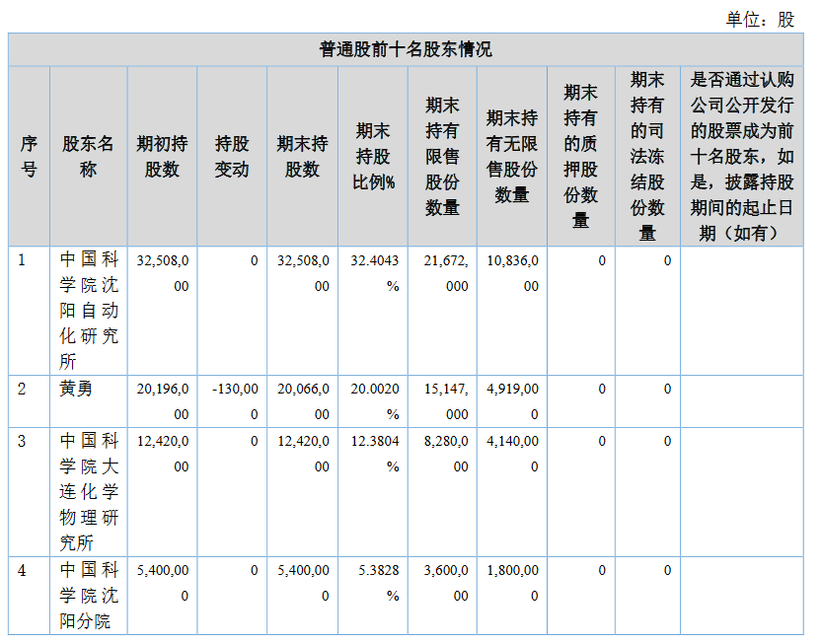Select the 期末持有限售股份数量 header
This screenshot has width=820, height=644.
tap(442, 156)
